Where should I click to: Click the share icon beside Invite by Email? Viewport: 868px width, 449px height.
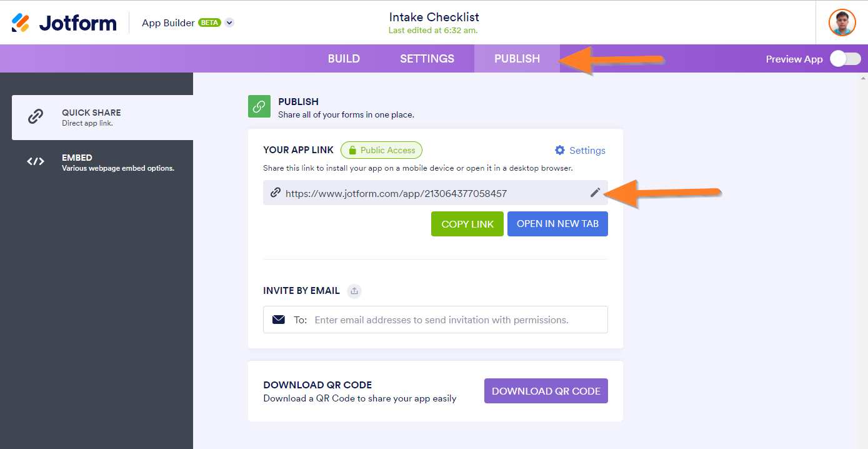(x=354, y=291)
